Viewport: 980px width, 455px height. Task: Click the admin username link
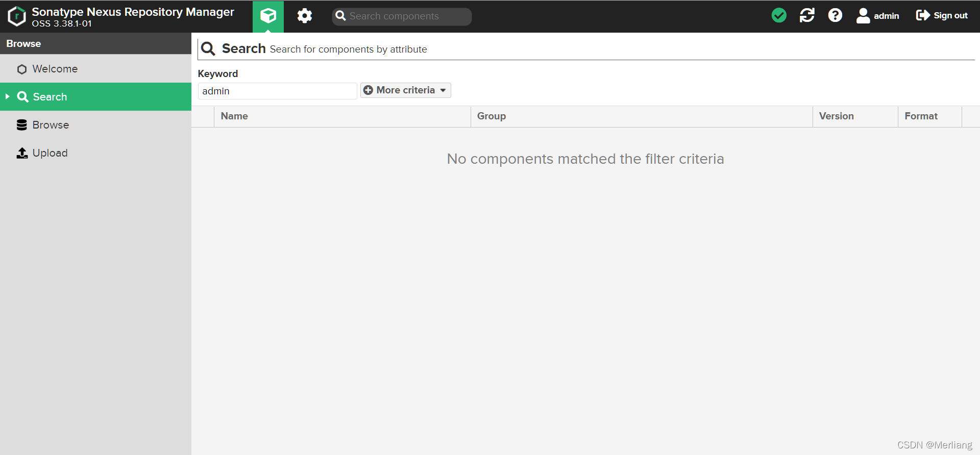[x=886, y=16]
